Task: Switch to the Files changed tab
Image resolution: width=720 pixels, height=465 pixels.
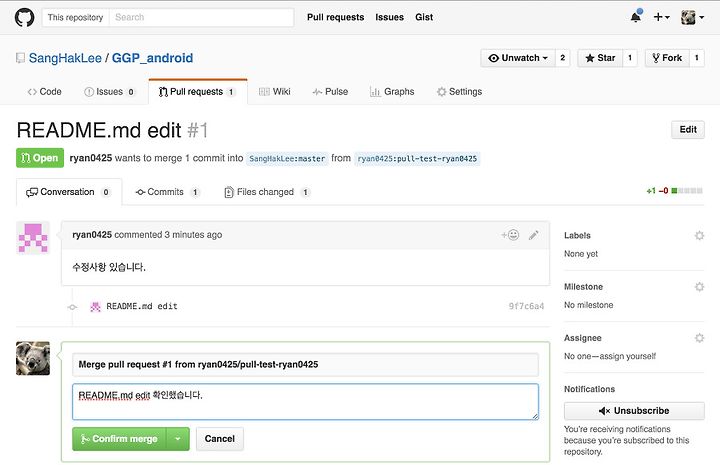Action: [266, 192]
